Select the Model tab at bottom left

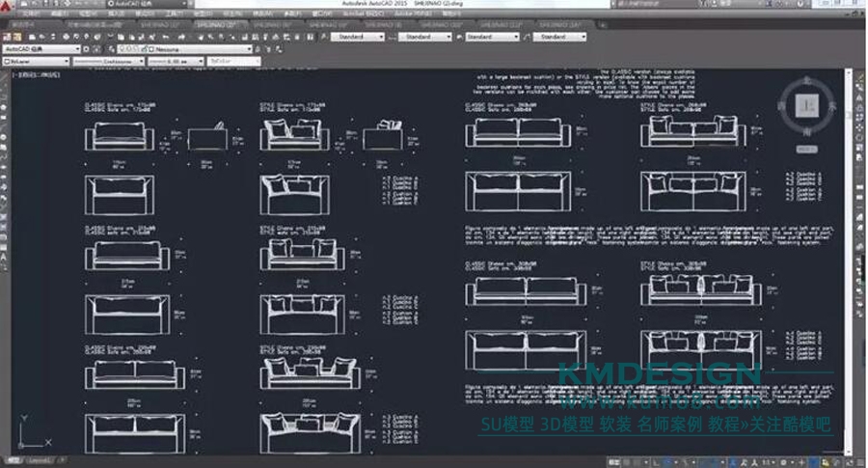click(x=12, y=461)
